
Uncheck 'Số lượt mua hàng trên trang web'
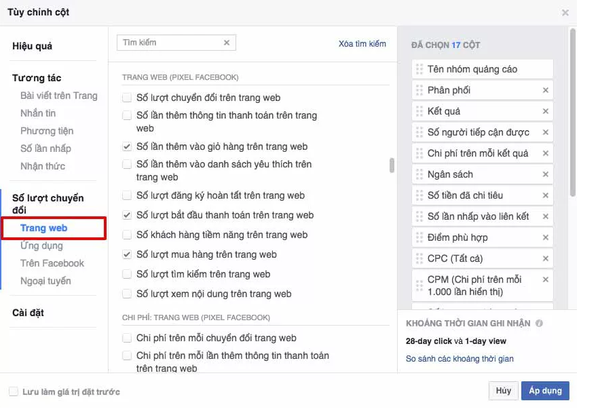(x=127, y=255)
